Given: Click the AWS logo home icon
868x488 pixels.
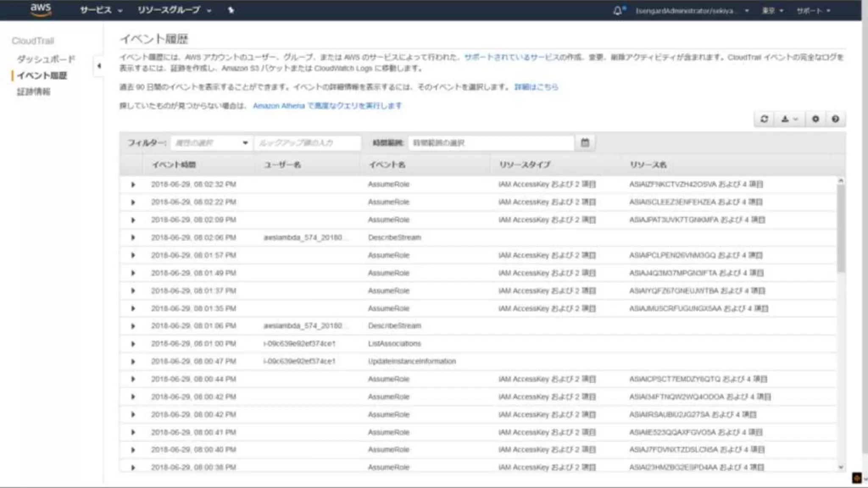Looking at the screenshot, I should tap(41, 10).
